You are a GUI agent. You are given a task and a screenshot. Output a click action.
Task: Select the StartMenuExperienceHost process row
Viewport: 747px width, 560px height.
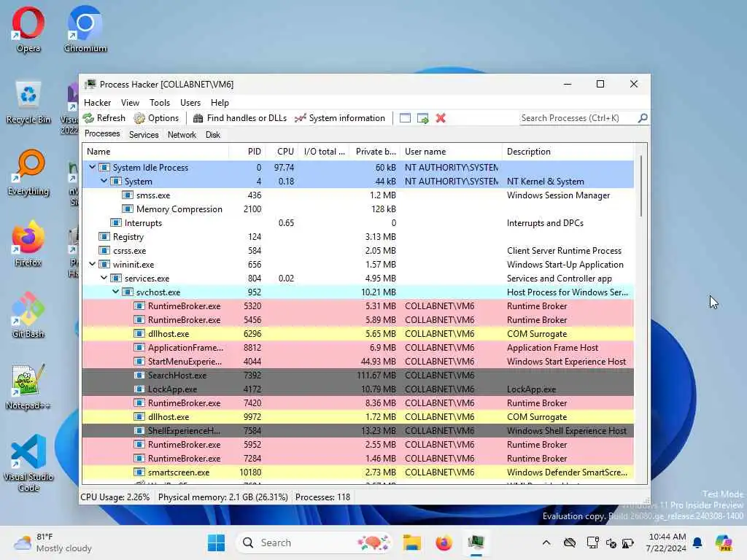[357, 361]
